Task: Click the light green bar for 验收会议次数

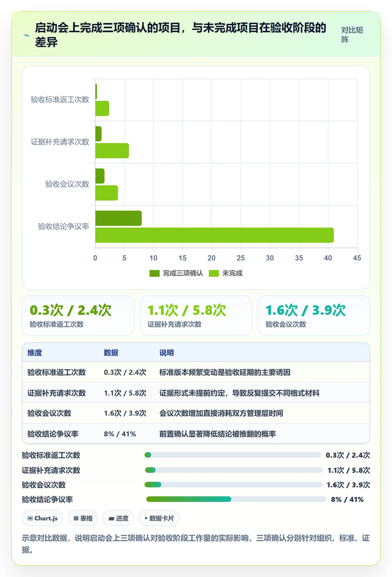Action: pos(106,193)
